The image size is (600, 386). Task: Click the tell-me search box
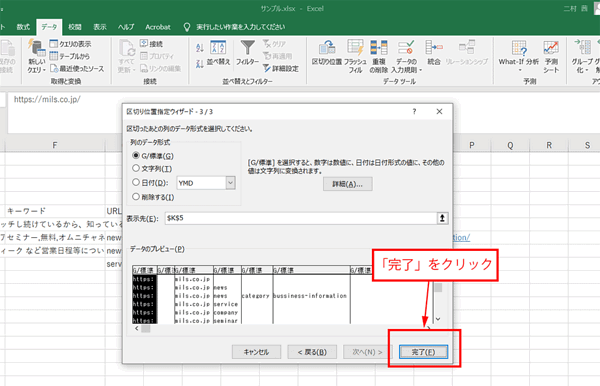coord(240,27)
